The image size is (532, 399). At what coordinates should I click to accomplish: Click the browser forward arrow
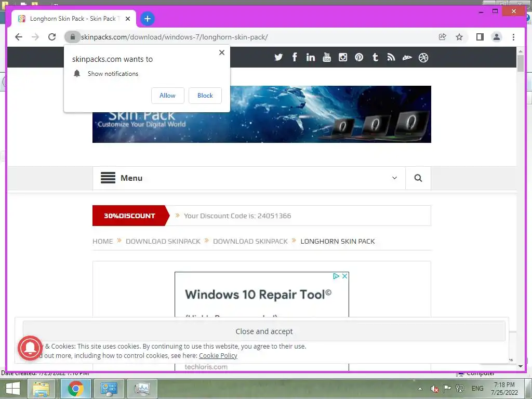coord(35,37)
